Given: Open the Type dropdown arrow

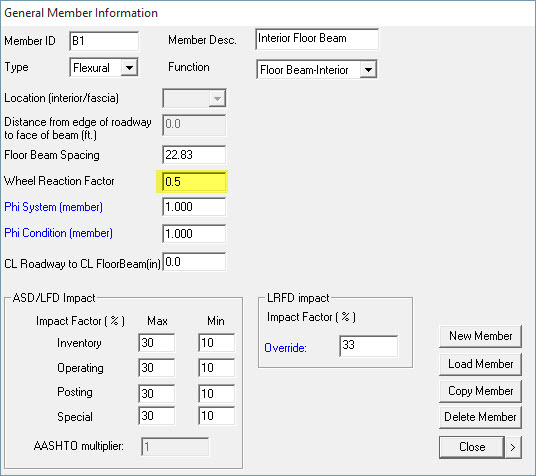Looking at the screenshot, I should tap(129, 67).
